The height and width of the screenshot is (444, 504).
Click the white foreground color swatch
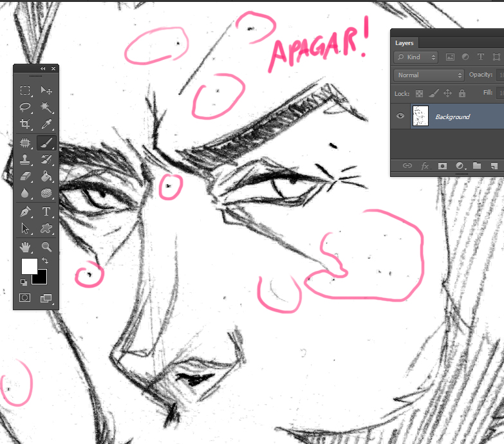coord(29,266)
